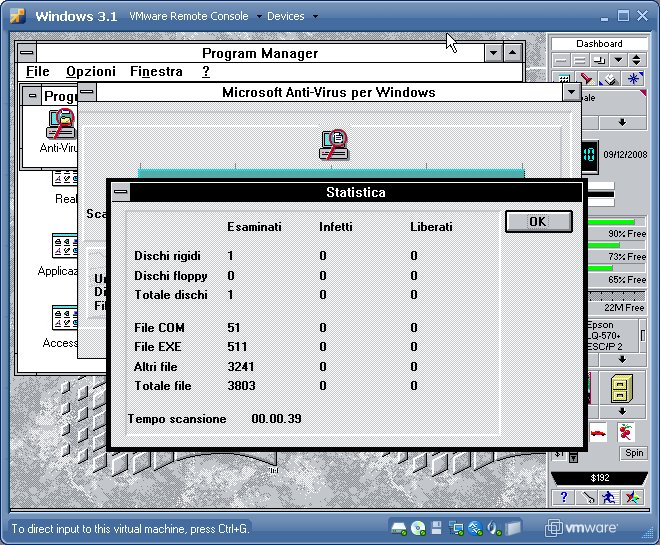The height and width of the screenshot is (545, 660).
Task: Click the cherries slot icon
Action: 626,432
